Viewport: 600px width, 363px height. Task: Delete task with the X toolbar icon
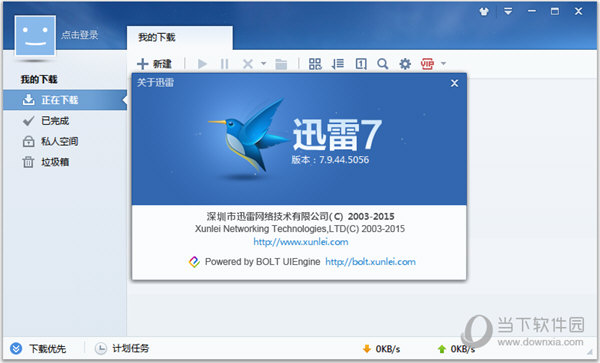248,63
